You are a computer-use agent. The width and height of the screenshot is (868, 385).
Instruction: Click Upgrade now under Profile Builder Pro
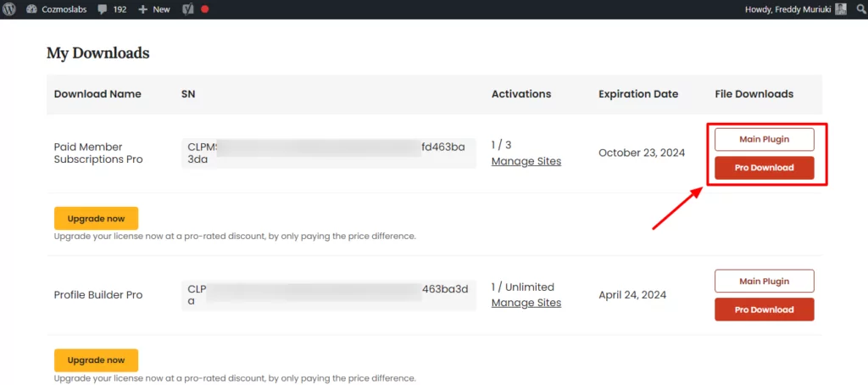coord(97,360)
